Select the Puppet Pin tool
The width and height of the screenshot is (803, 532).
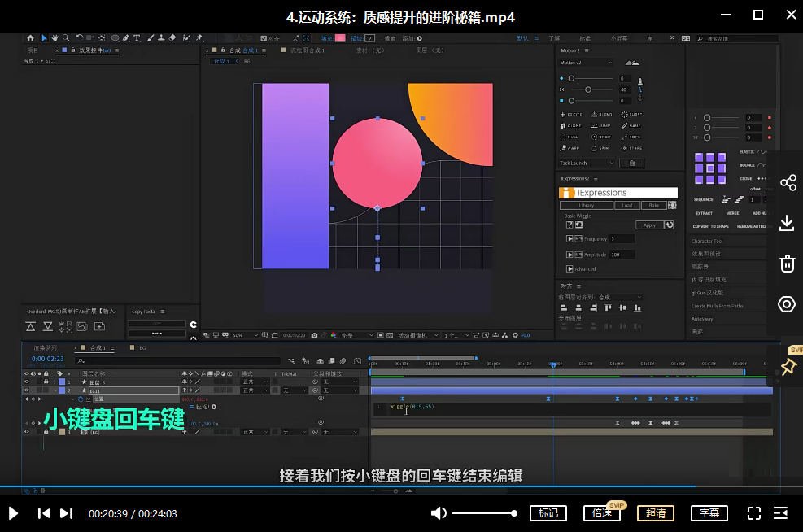coord(200,36)
